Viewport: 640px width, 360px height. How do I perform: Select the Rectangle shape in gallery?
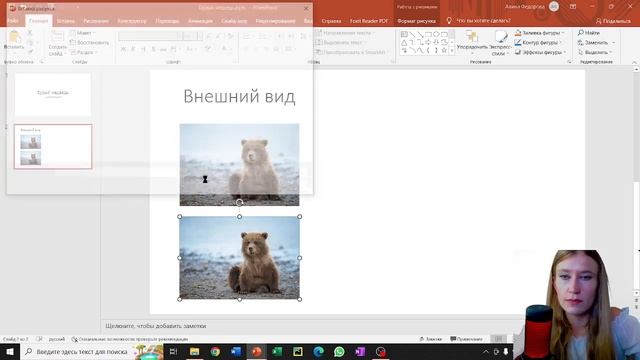point(428,35)
